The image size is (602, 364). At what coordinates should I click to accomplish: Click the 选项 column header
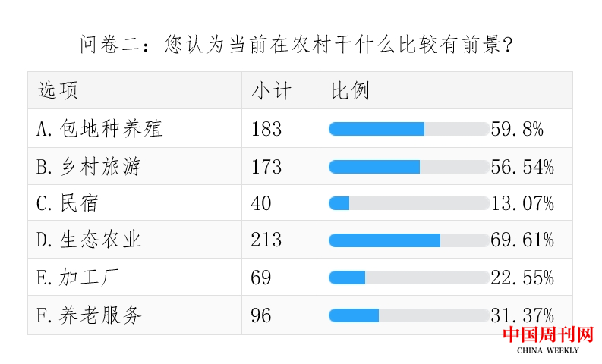pyautogui.click(x=58, y=91)
